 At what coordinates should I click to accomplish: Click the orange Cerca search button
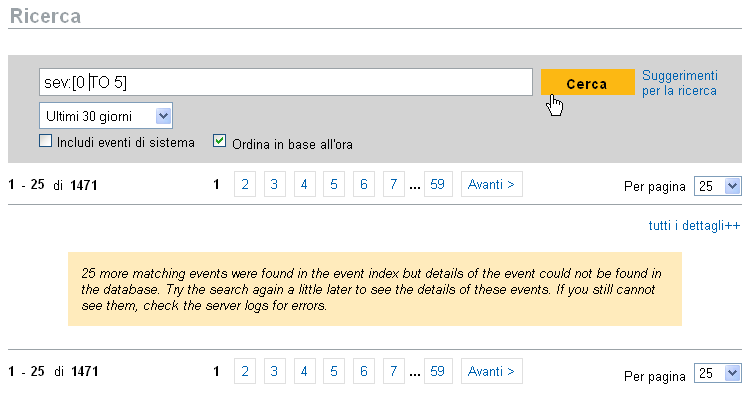[588, 82]
